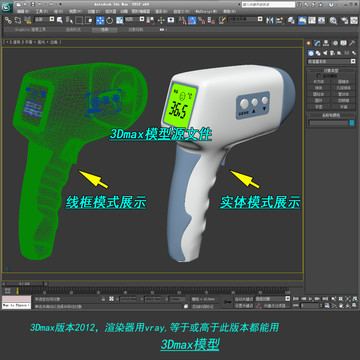
Task: Click the 球体 sphere primitive button
Action: (319, 88)
